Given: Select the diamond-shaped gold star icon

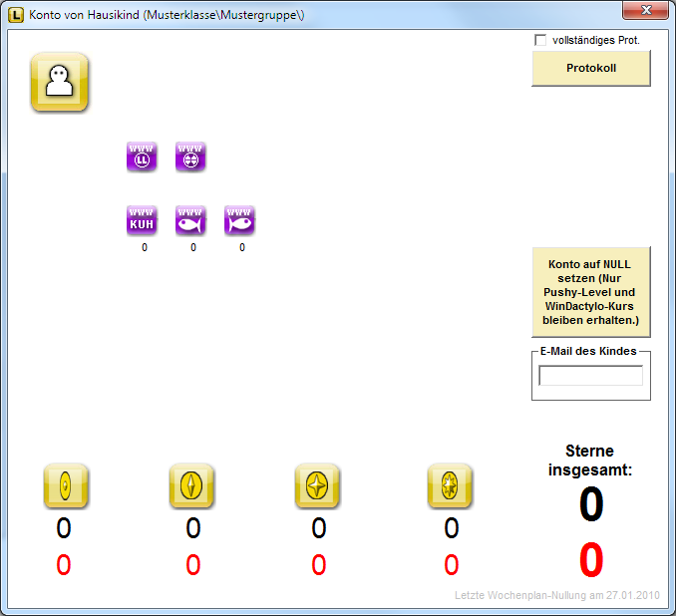Looking at the screenshot, I should click(x=191, y=486).
